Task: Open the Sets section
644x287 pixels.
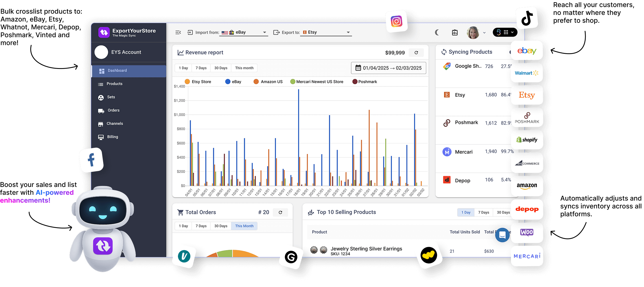Action: click(x=111, y=97)
